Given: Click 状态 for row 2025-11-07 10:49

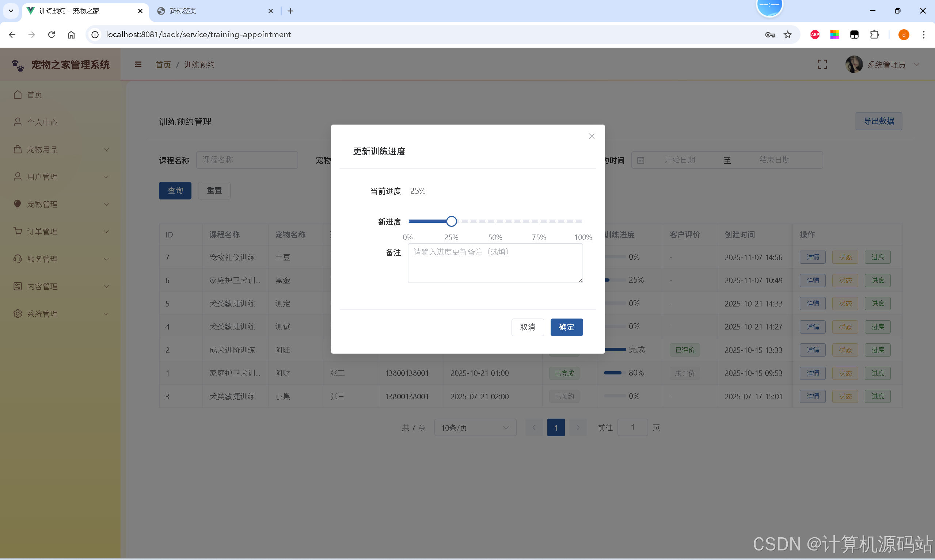Looking at the screenshot, I should click(x=845, y=281).
